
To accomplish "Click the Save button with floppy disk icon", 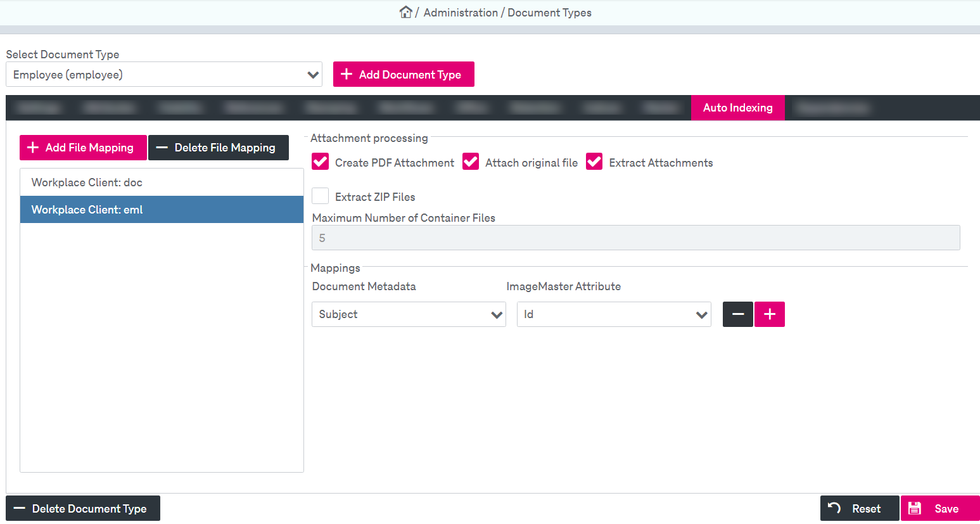I will tap(939, 508).
